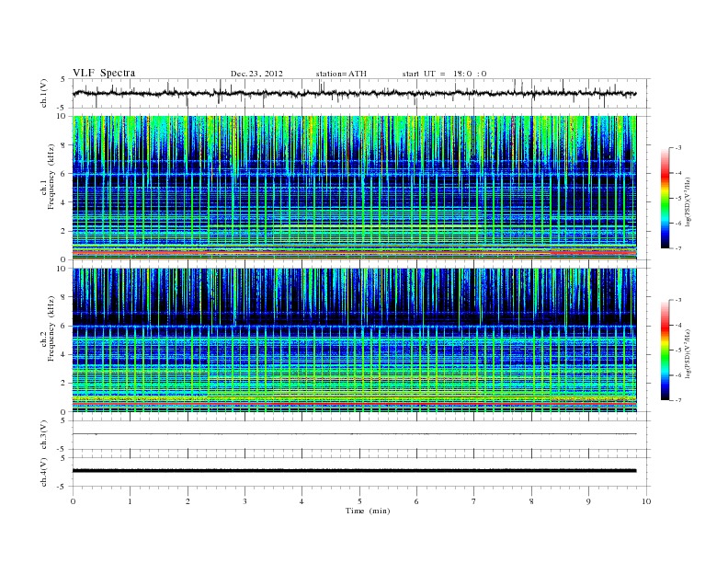The height and width of the screenshot is (563, 728).
Task: Click the "1" tick on the time axis
Action: pyautogui.click(x=130, y=501)
